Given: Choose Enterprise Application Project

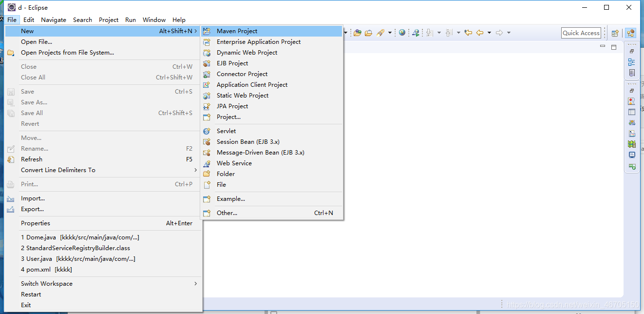Looking at the screenshot, I should [x=272, y=42].
